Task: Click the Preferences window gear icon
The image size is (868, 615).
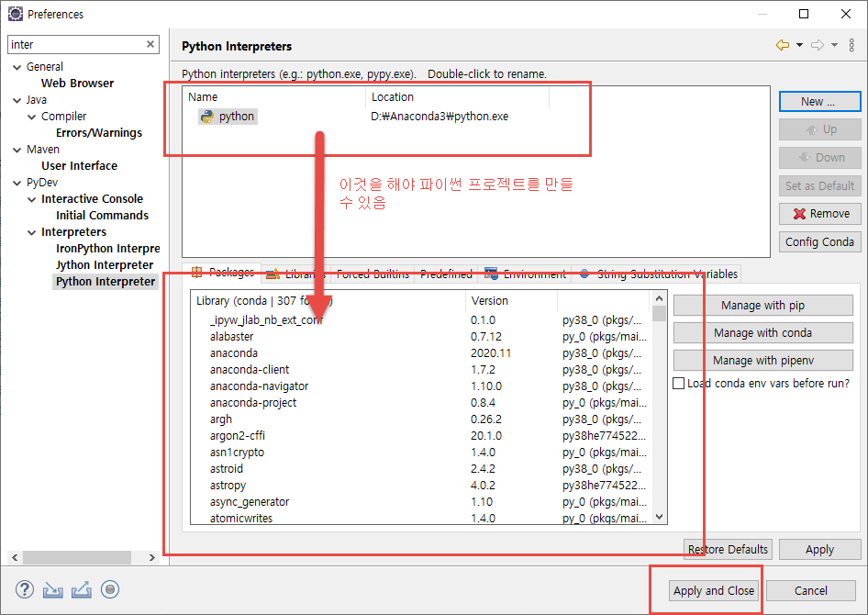Action: (x=16, y=13)
